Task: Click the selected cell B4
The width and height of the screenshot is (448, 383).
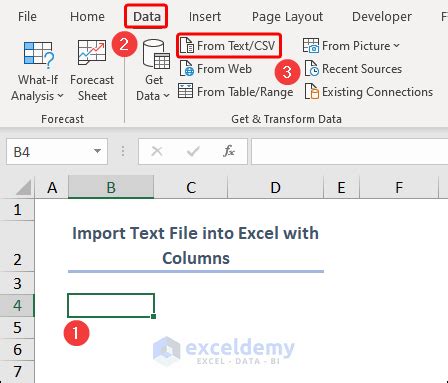Action: [111, 305]
